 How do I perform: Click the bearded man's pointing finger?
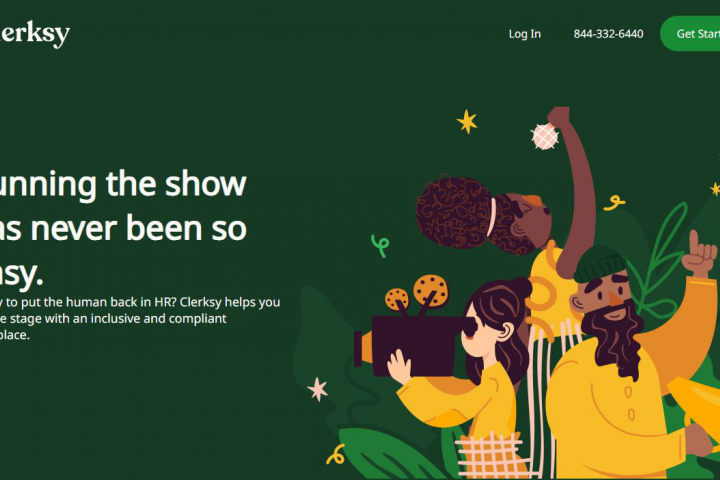tap(694, 242)
